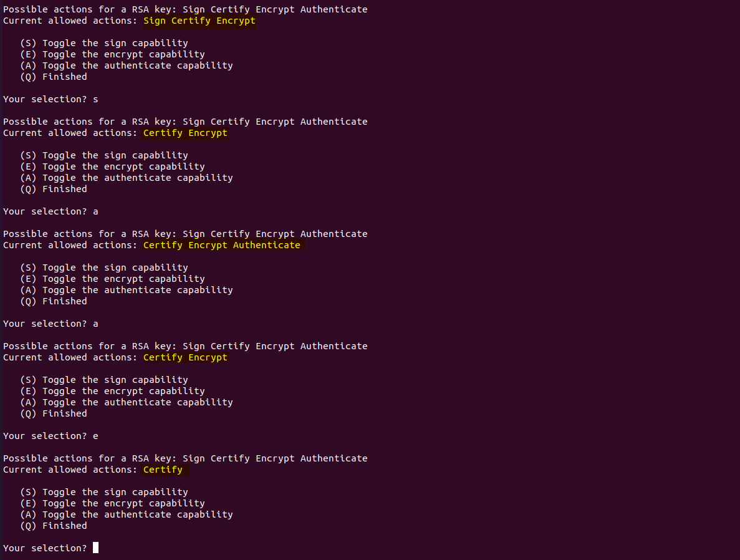Screen dimensions: 740x560
Task: Click the second typed "a" at a selection prompt
Action: coord(95,324)
